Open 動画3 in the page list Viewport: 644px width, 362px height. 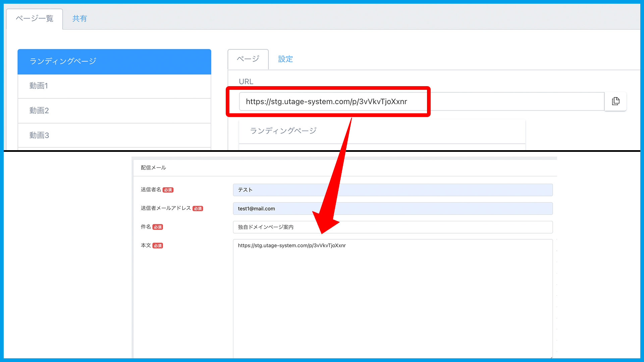pos(114,135)
